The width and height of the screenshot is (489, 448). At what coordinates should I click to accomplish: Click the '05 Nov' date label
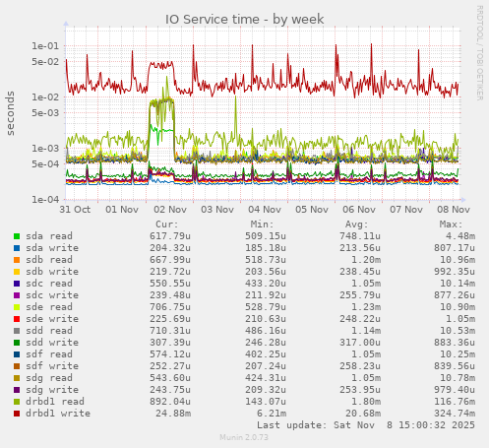click(x=312, y=210)
